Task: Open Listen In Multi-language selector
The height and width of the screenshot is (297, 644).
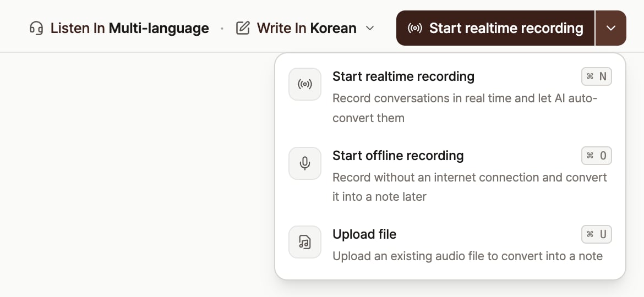Action: pyautogui.click(x=119, y=28)
